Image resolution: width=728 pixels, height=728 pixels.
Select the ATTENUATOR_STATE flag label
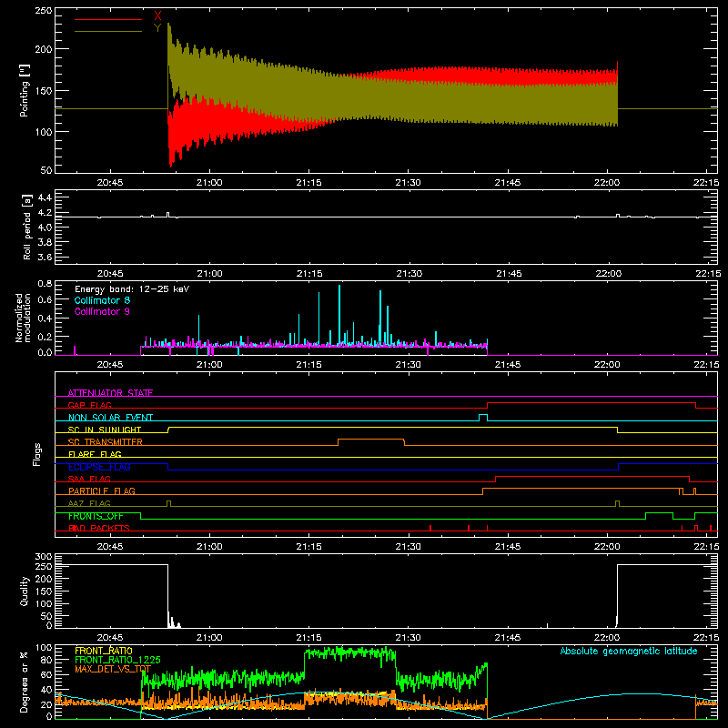click(110, 393)
